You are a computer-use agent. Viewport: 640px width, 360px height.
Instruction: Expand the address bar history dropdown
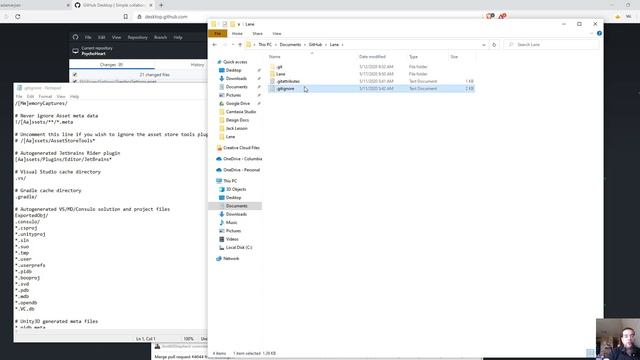(484, 44)
